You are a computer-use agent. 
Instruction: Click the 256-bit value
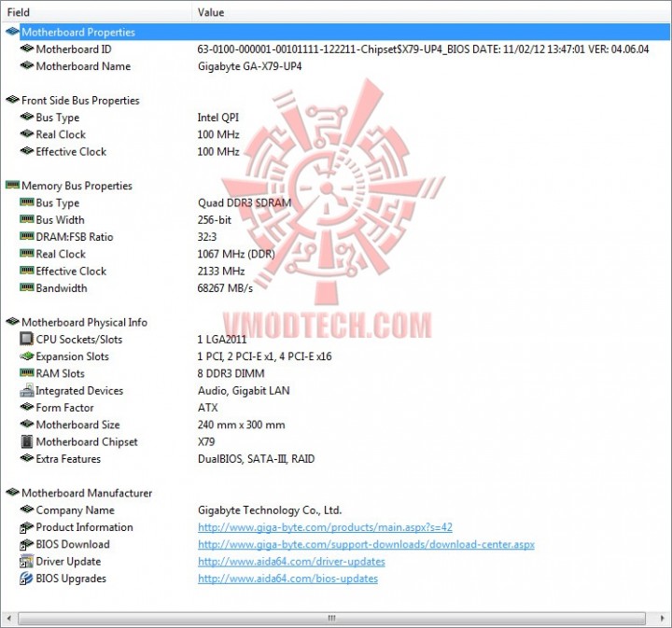pos(215,220)
